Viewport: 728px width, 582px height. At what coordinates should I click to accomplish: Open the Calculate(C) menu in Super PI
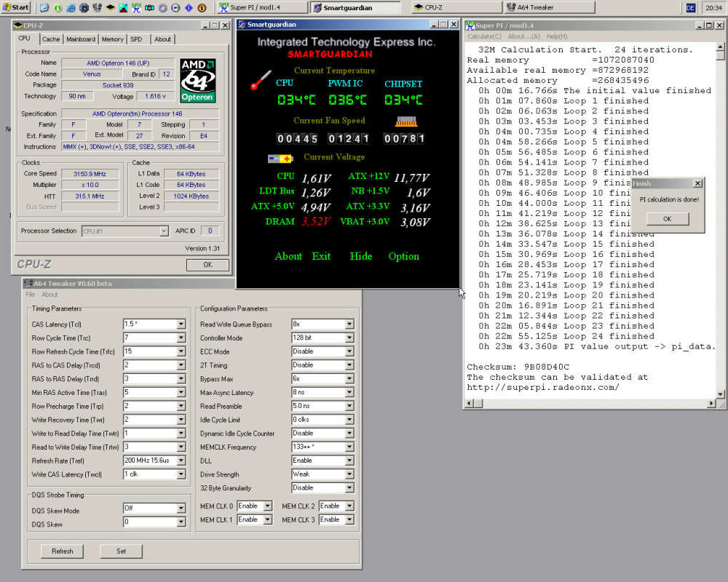[x=484, y=36]
